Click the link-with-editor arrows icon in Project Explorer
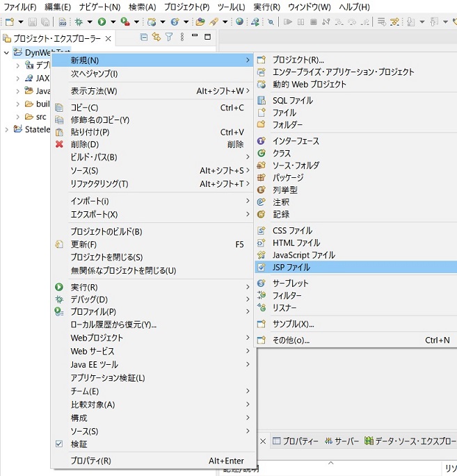This screenshot has height=476, width=457. pyautogui.click(x=157, y=37)
